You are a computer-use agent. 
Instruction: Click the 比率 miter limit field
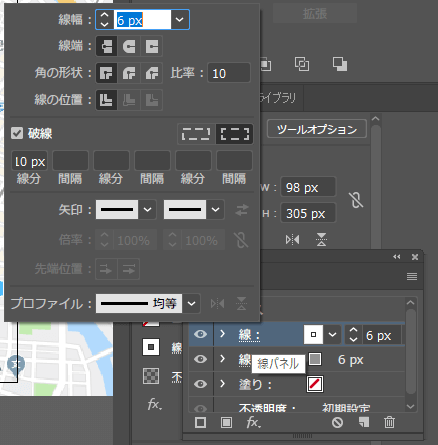229,73
